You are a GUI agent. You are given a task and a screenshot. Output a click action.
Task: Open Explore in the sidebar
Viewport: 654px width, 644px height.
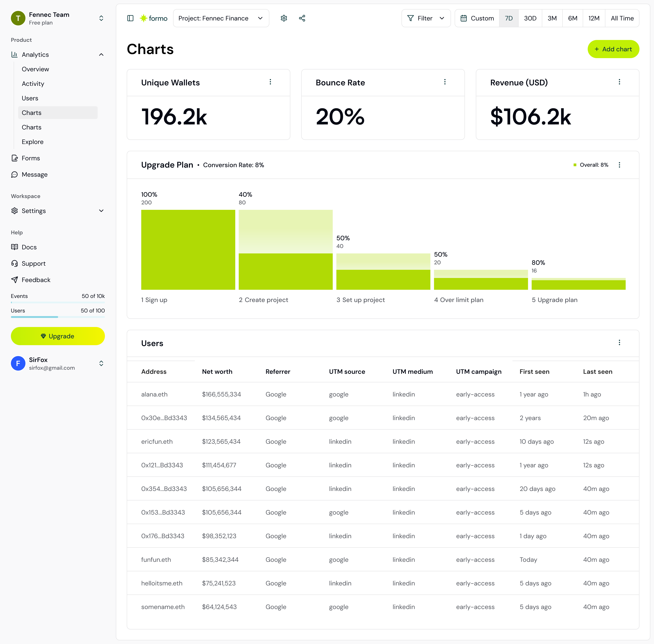32,142
